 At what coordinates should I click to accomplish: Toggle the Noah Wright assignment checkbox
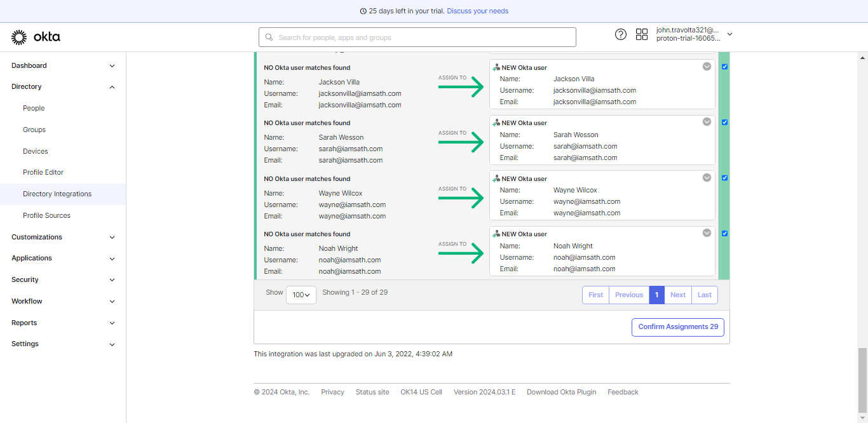tap(724, 233)
